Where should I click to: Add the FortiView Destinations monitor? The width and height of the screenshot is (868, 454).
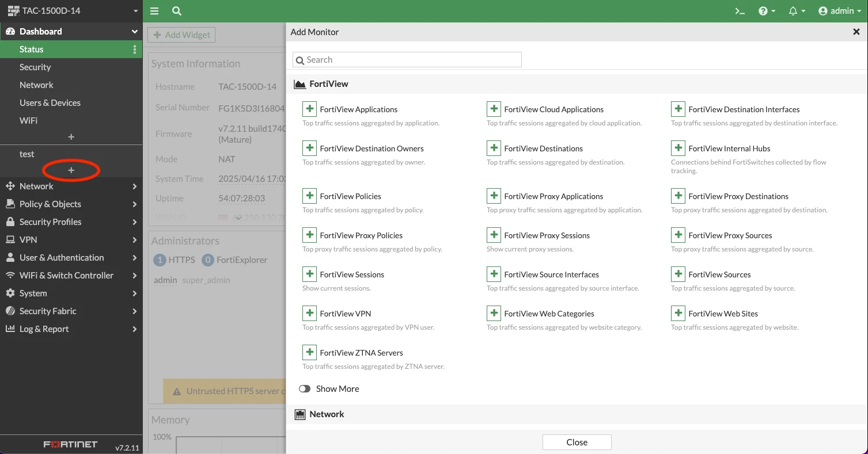[x=494, y=148]
